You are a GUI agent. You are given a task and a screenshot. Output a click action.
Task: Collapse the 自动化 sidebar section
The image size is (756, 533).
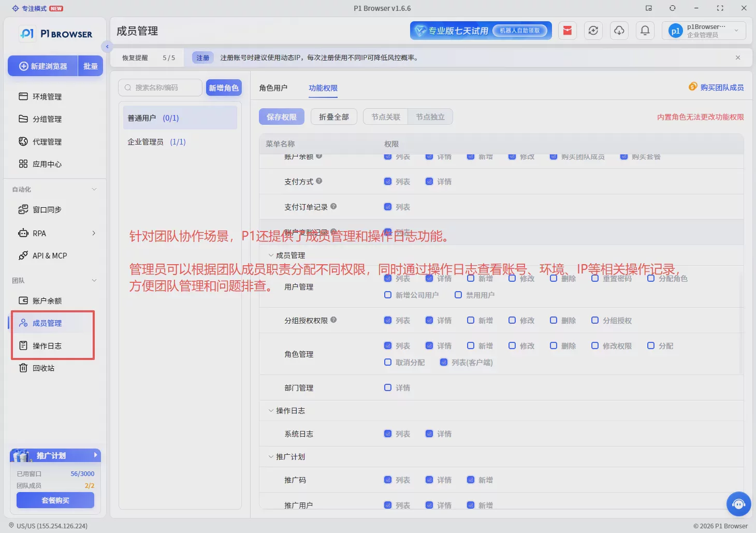[x=94, y=189]
